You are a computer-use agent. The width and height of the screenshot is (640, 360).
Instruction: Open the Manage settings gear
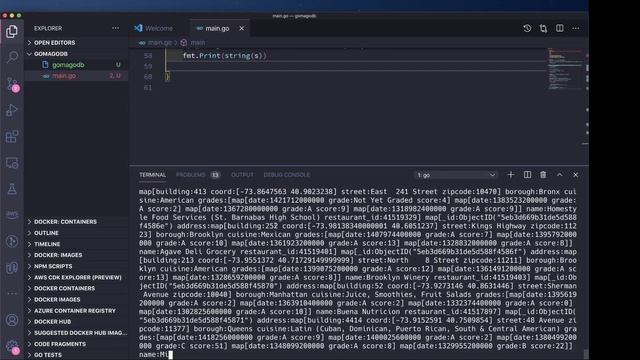[12, 347]
